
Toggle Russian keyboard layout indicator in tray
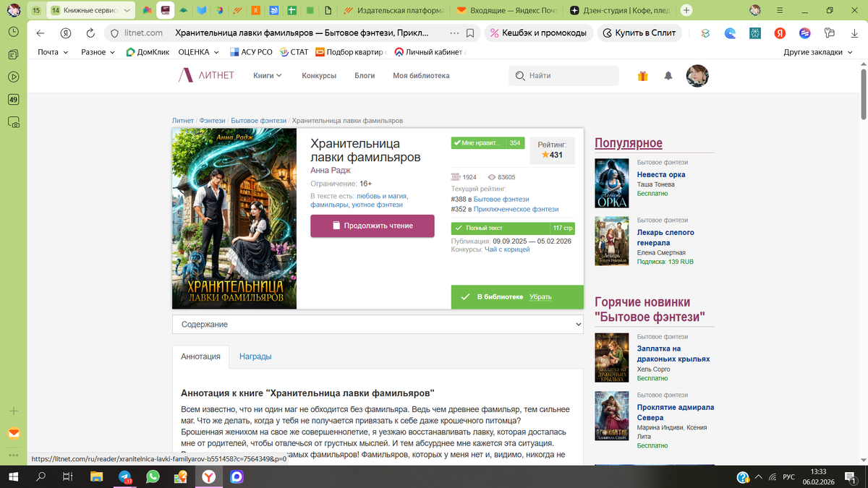coord(788,477)
